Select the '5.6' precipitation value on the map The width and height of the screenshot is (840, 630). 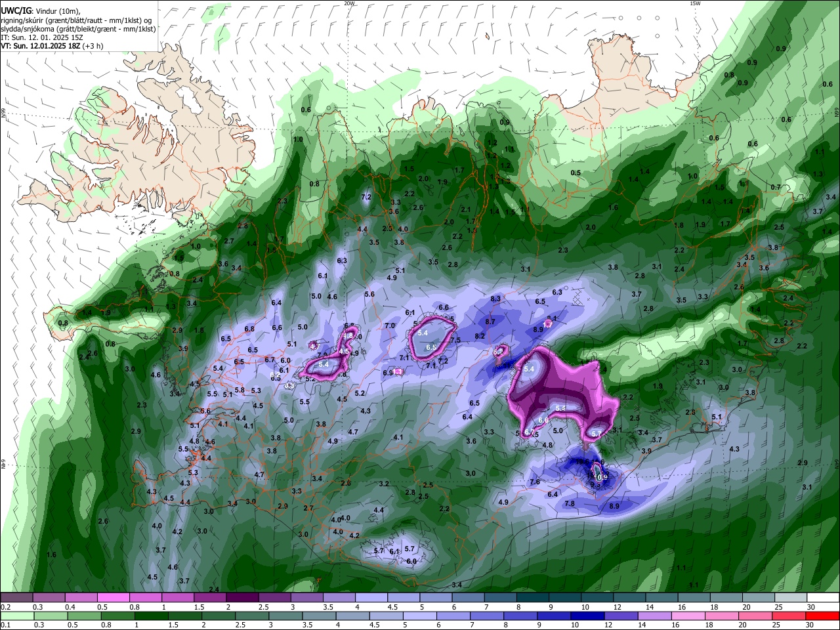pos(369,294)
